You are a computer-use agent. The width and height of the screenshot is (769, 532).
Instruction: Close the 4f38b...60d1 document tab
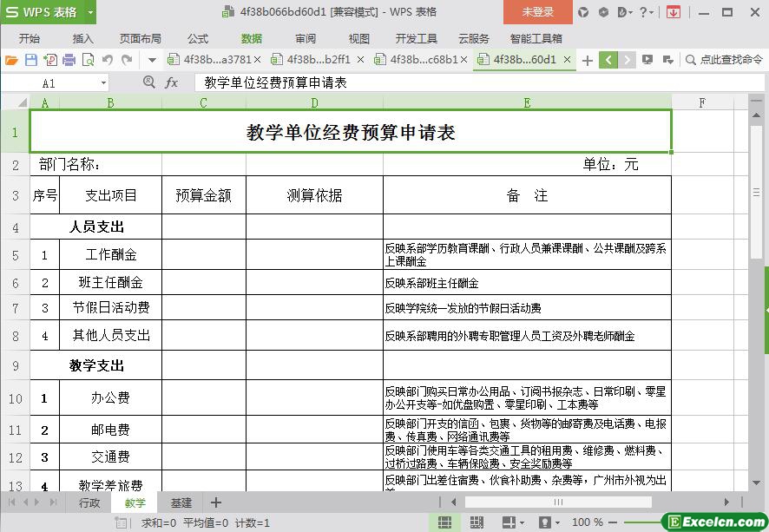tap(568, 60)
